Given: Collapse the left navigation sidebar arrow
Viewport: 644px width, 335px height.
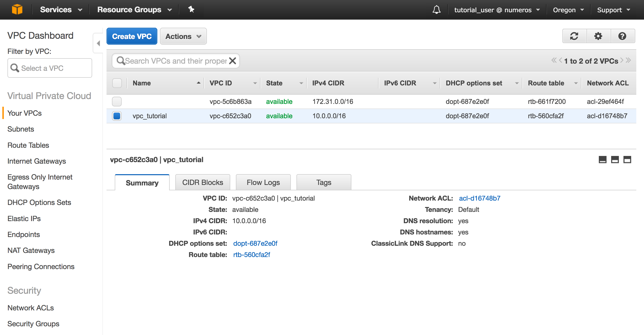Looking at the screenshot, I should click(98, 43).
